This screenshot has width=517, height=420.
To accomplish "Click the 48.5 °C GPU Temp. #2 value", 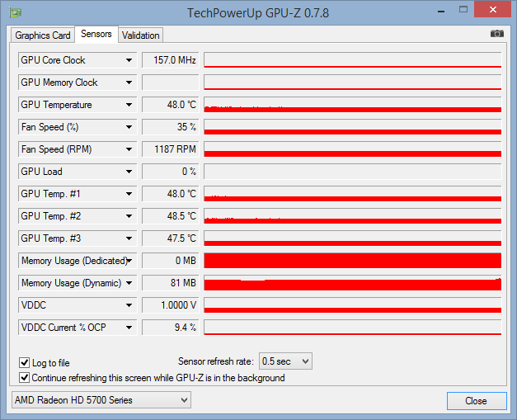I will tap(171, 216).
